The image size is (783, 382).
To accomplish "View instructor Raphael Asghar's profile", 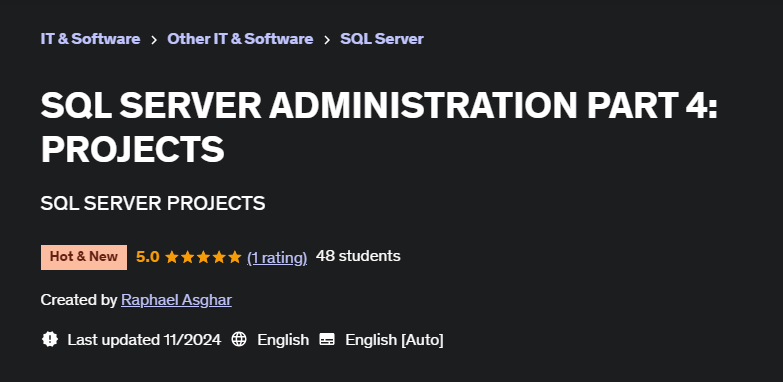I will pos(176,300).
